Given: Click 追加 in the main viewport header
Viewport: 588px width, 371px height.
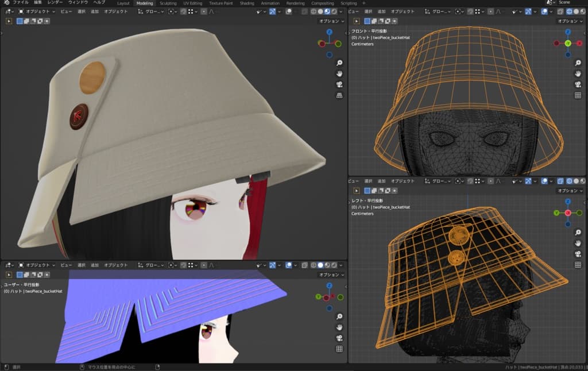Looking at the screenshot, I should point(95,11).
